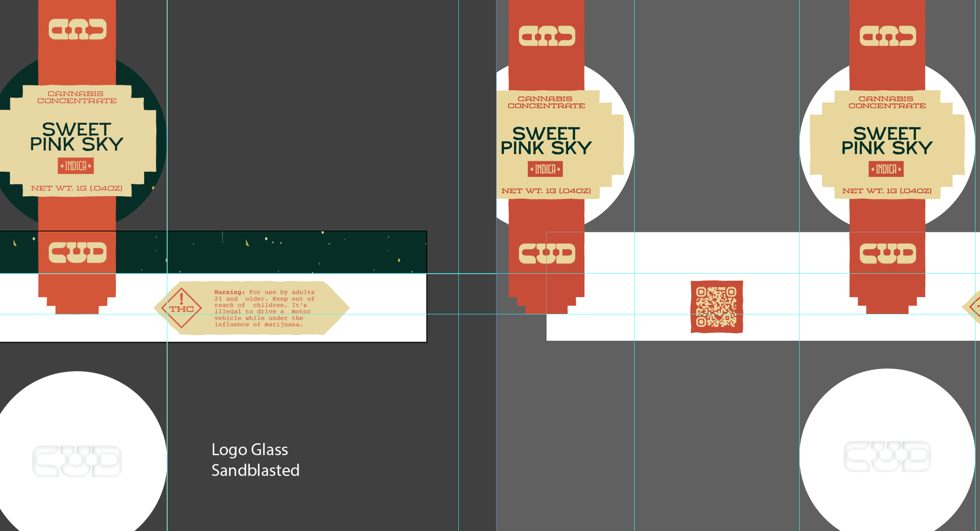
Task: Select the THC warning diamond symbol
Action: 182,308
